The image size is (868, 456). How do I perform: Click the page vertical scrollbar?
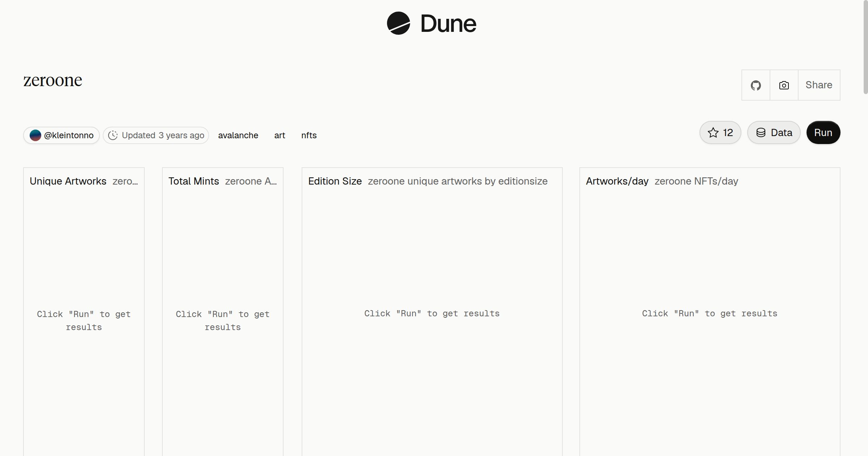click(x=865, y=47)
